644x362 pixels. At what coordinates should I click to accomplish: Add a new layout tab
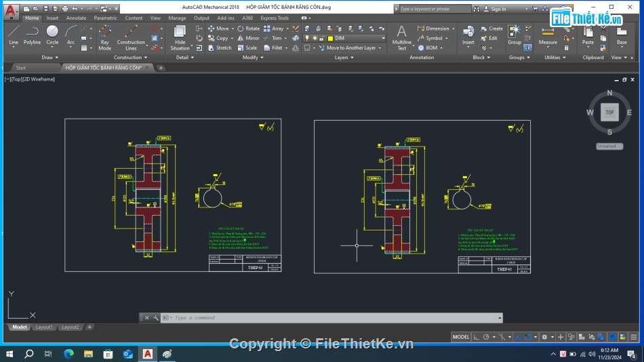pyautogui.click(x=89, y=327)
